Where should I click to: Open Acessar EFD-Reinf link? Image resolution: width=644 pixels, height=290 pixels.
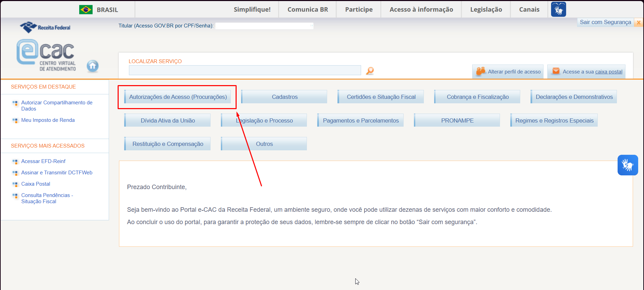point(43,161)
